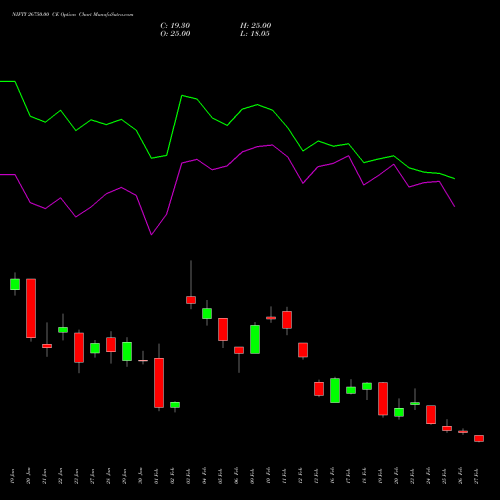Click the green indicator line's peak above 03 Feb

tap(182, 96)
